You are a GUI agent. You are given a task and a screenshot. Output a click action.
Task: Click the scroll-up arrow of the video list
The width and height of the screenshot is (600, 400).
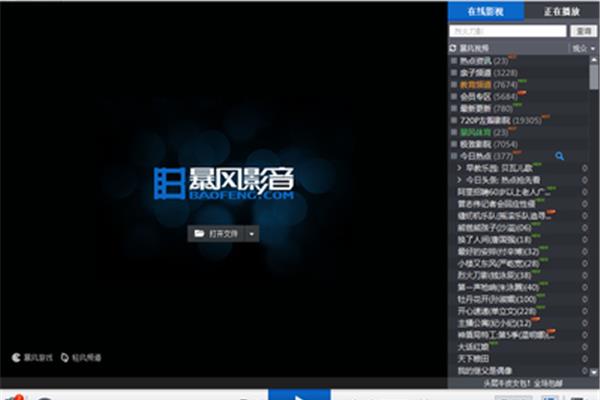point(594,59)
